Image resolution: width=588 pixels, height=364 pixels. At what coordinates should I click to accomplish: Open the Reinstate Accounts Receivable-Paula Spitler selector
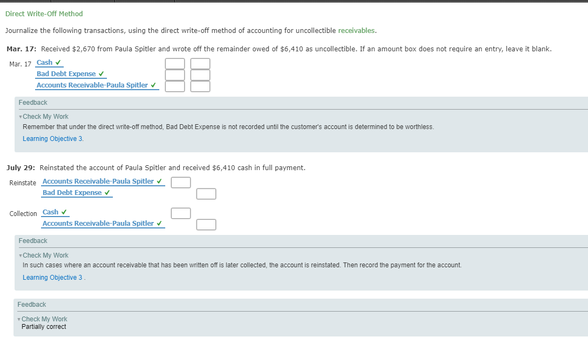tap(99, 181)
